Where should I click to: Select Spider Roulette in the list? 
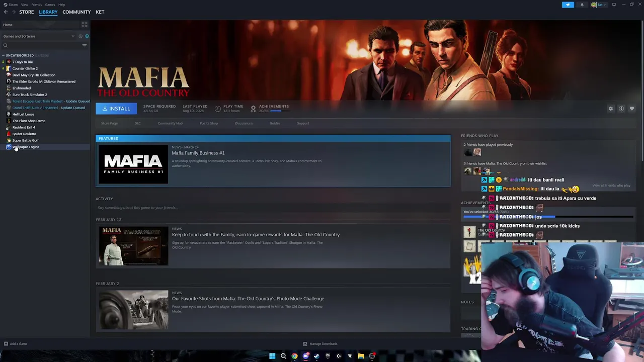[24, 134]
